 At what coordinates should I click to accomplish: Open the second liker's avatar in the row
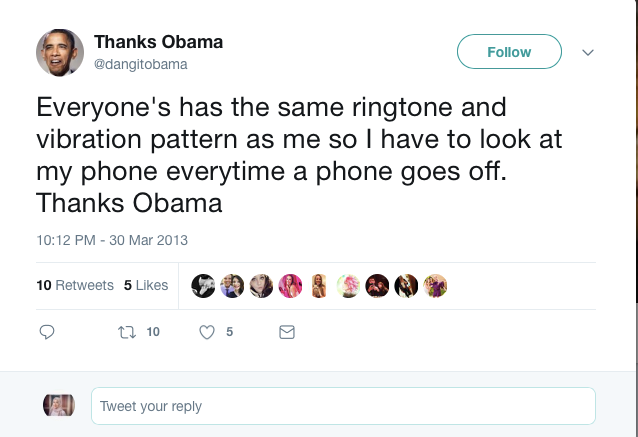coord(232,286)
